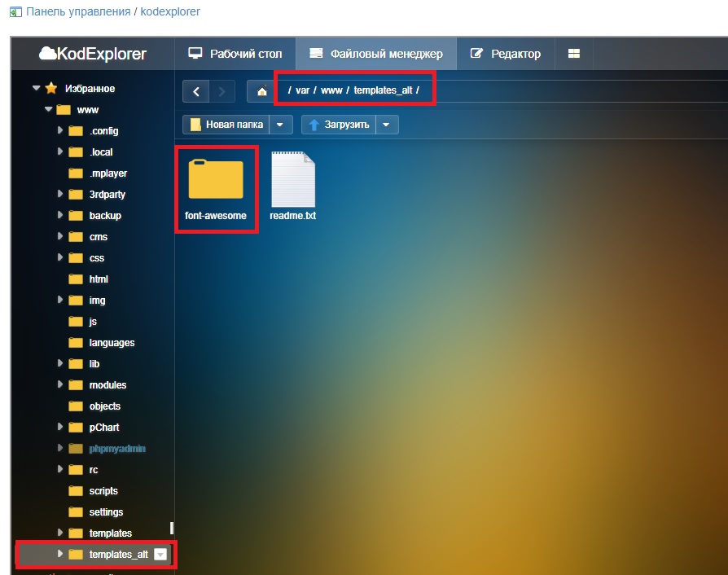The image size is (728, 575).
Task: Expand the .config folder arrow
Action: tap(60, 130)
